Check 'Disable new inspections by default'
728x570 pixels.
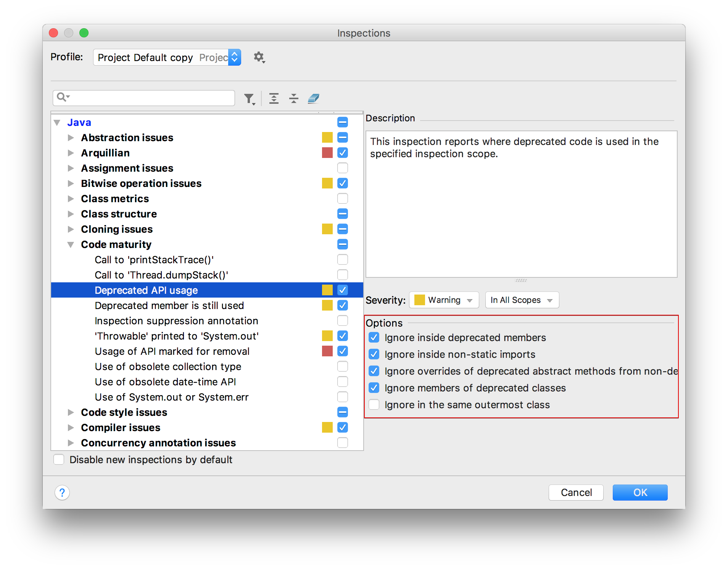pos(59,459)
